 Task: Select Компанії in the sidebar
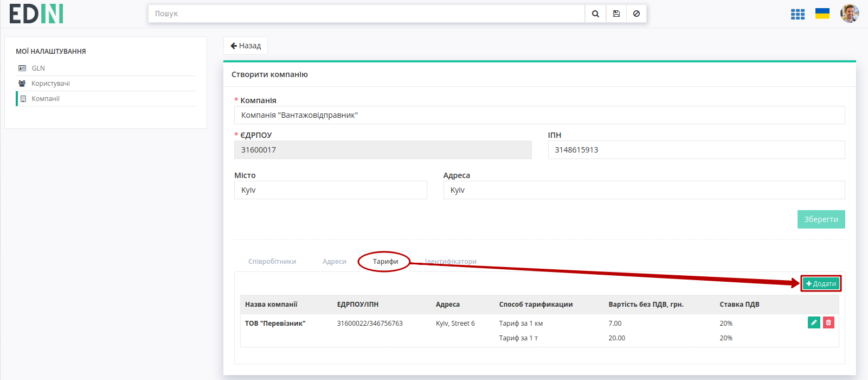tap(46, 99)
